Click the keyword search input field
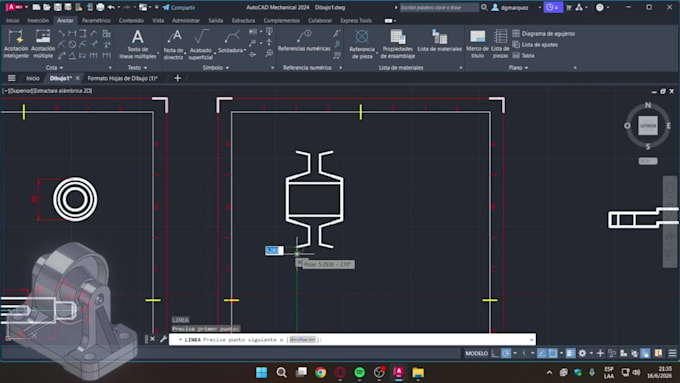 point(439,7)
